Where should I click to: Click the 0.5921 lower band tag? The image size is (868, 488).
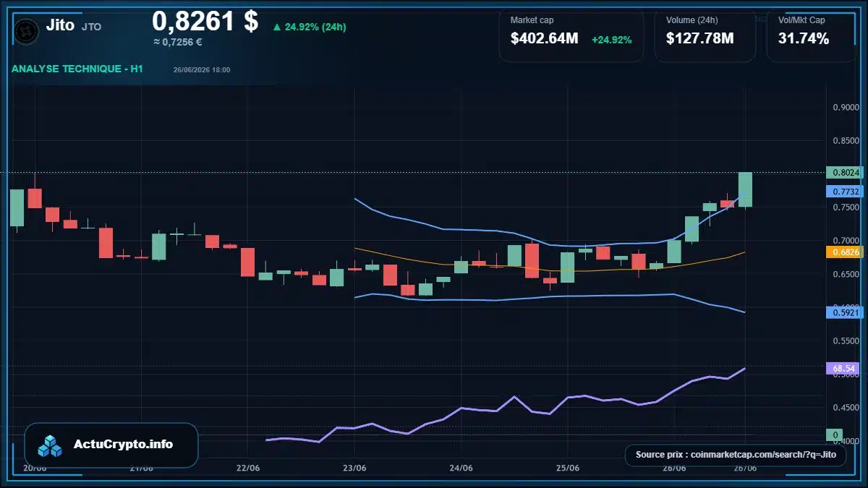pos(844,313)
